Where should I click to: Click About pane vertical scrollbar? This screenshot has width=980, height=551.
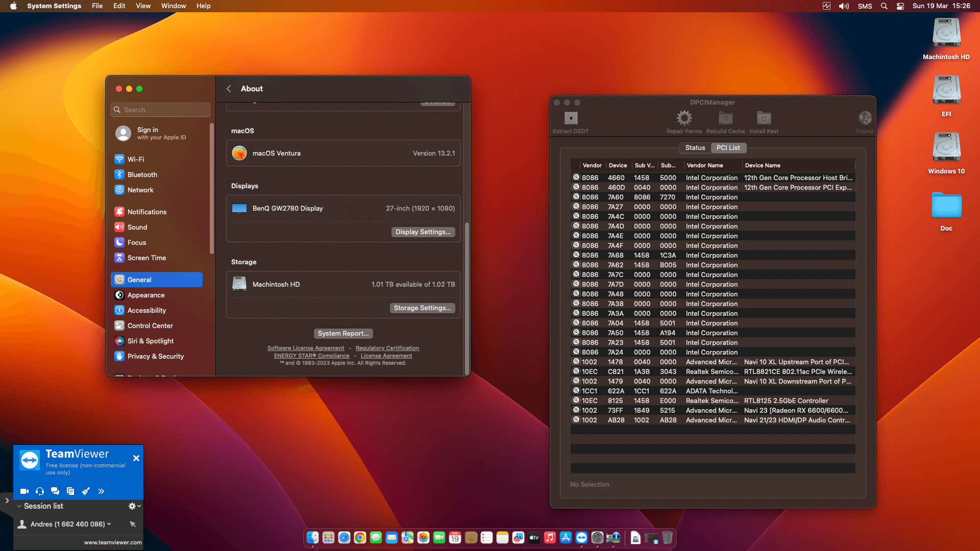tap(467, 298)
